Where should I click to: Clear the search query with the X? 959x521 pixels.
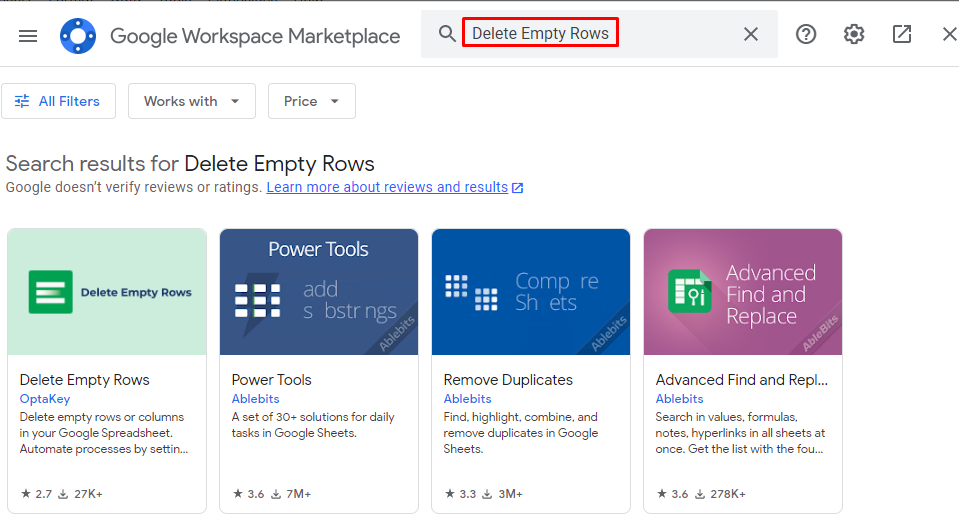[x=751, y=34]
